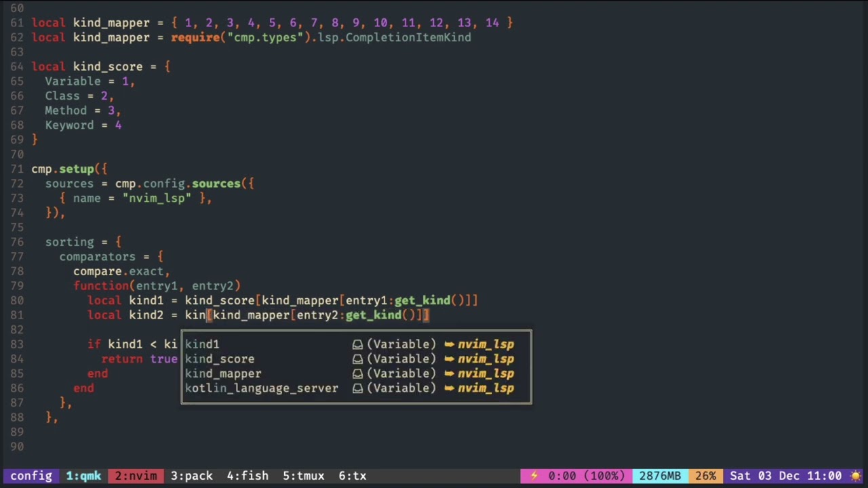The width and height of the screenshot is (868, 488).
Task: Click compare.exact on line 78
Action: [x=118, y=272]
